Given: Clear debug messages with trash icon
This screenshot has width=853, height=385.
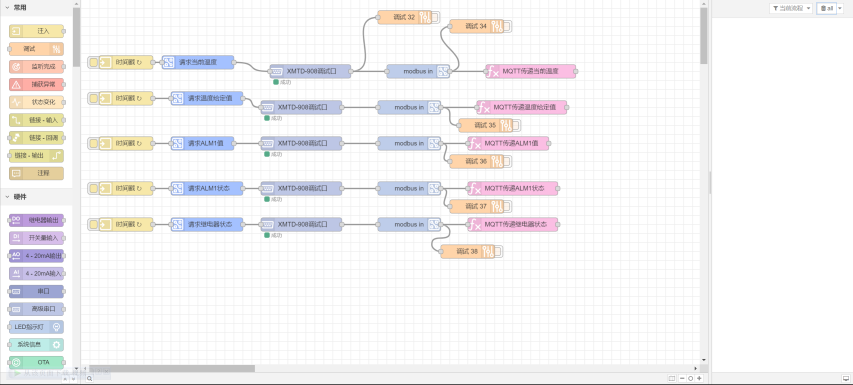Looking at the screenshot, I should (826, 8).
